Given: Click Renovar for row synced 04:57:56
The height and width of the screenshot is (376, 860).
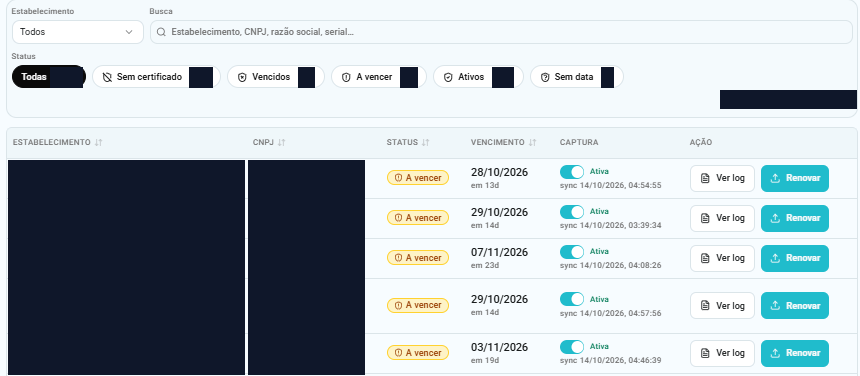Looking at the screenshot, I should point(795,305).
